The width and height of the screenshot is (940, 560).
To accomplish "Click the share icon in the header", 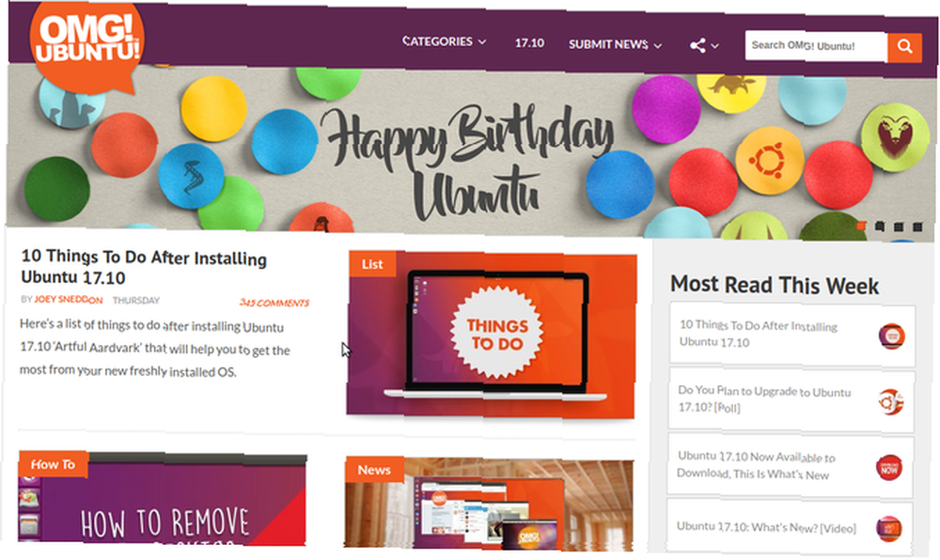I will (x=697, y=45).
